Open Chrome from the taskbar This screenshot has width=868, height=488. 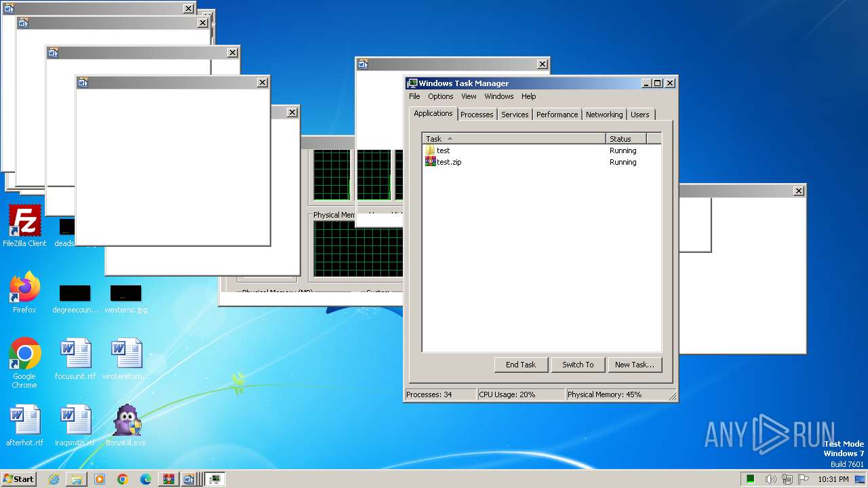(x=123, y=479)
